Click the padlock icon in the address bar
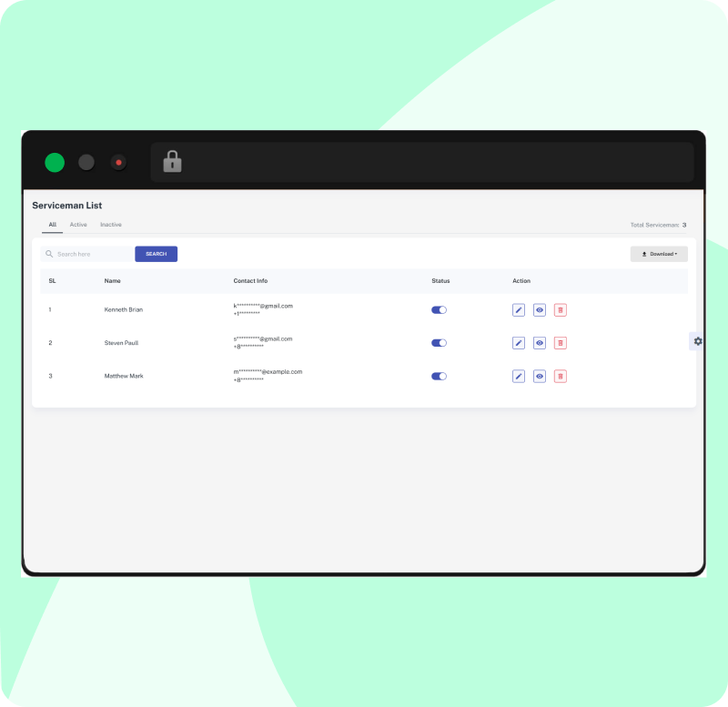Screen dimensions: 728x707 point(172,162)
